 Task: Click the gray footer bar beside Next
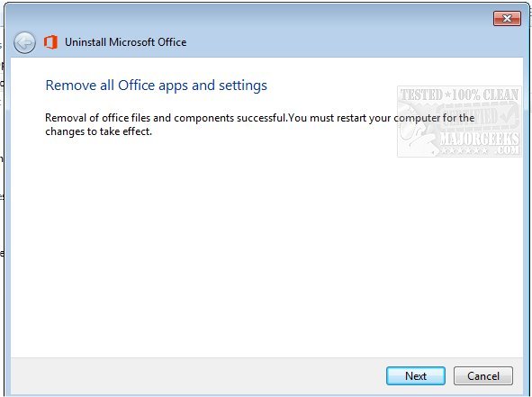(x=197, y=375)
